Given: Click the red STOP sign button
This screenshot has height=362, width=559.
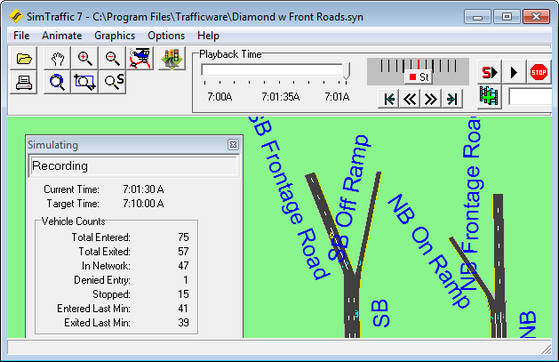Looking at the screenshot, I should (x=538, y=72).
